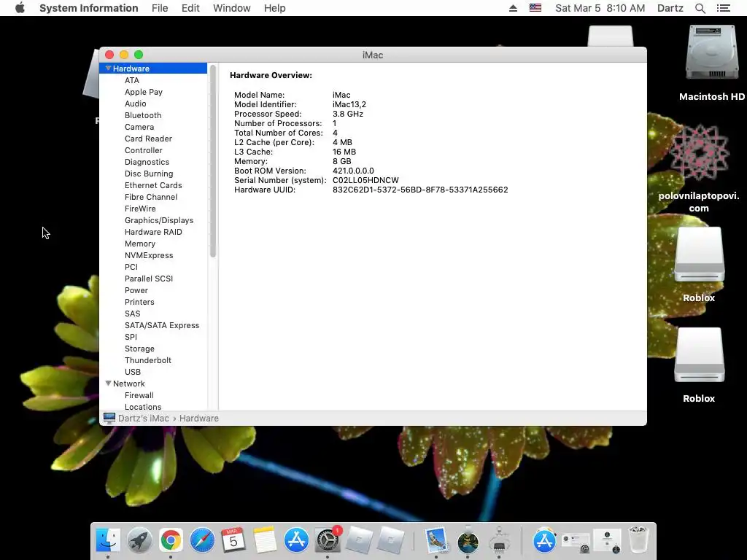Open the Dartz user menu
The image size is (747, 560).
pos(670,8)
